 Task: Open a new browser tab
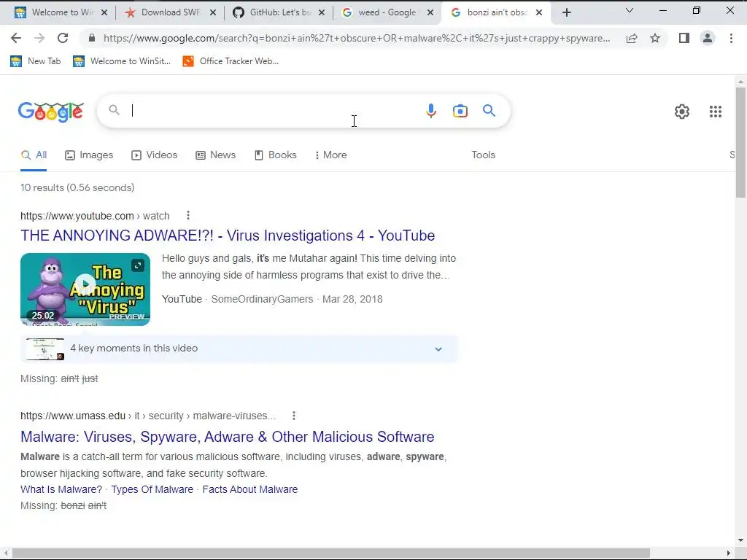pos(566,13)
